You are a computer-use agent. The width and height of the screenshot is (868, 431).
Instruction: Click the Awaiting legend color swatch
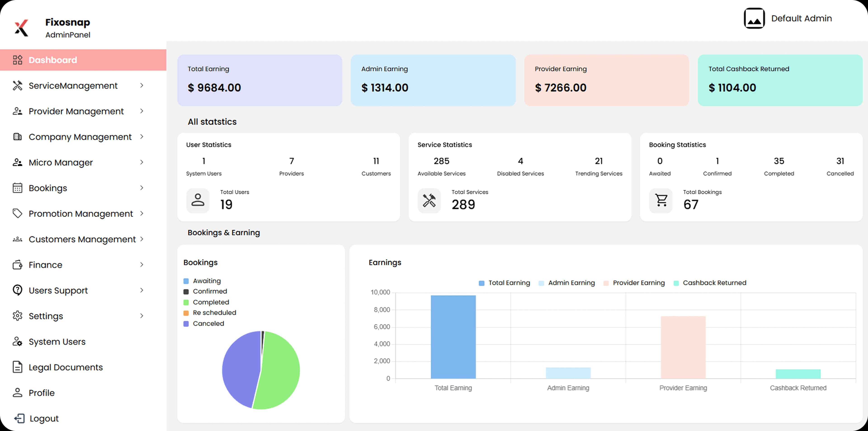[186, 280]
